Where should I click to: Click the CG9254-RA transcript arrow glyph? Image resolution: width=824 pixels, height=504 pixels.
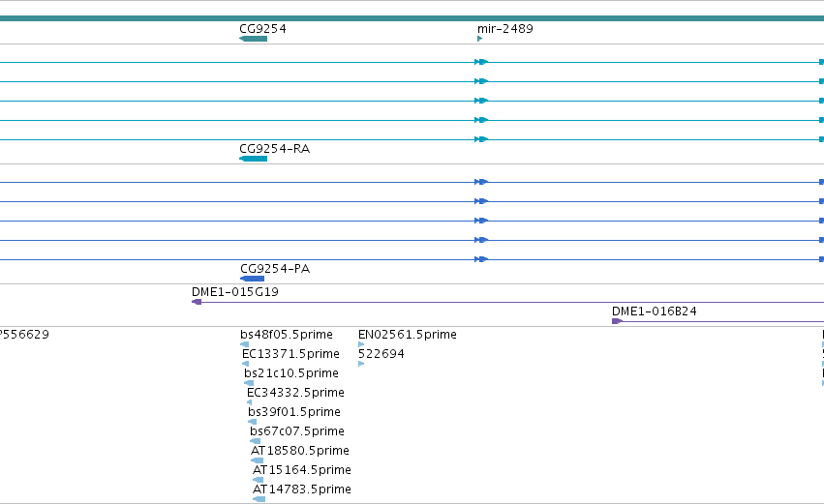point(254,159)
